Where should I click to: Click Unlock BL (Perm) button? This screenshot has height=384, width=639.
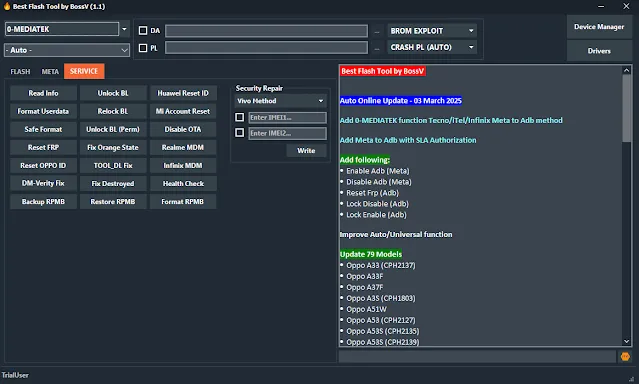coord(113,129)
